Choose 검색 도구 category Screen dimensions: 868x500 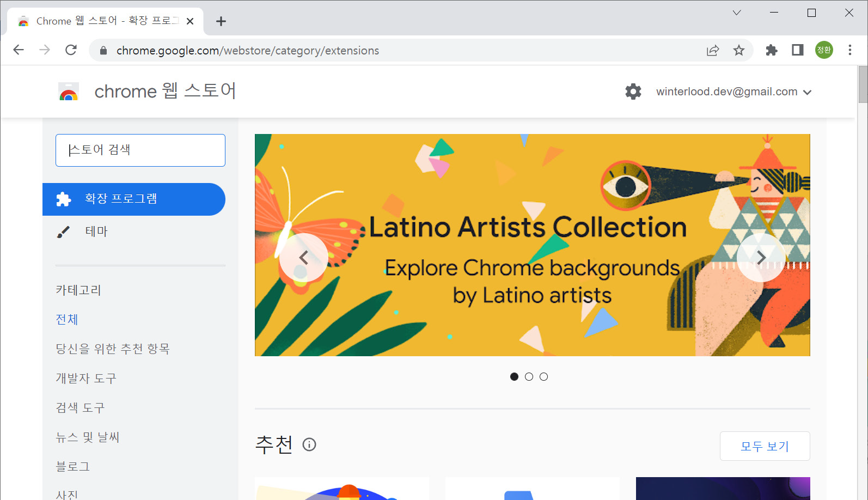[80, 408]
